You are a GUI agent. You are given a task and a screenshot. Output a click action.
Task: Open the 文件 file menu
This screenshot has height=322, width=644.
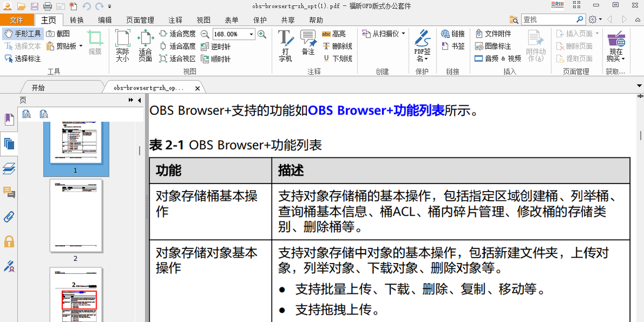coord(17,20)
